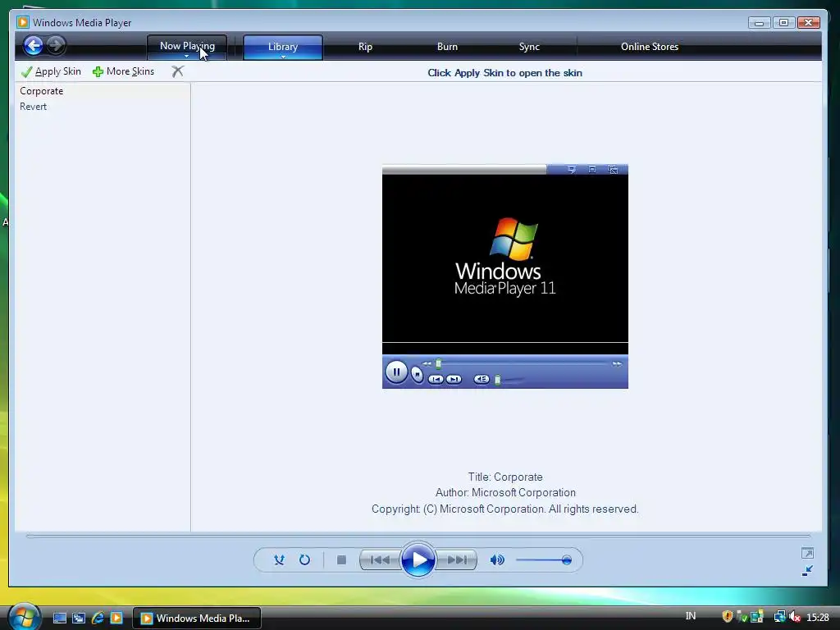Image resolution: width=840 pixels, height=630 pixels.
Task: Click the taskbar clock 15:28
Action: (818, 618)
